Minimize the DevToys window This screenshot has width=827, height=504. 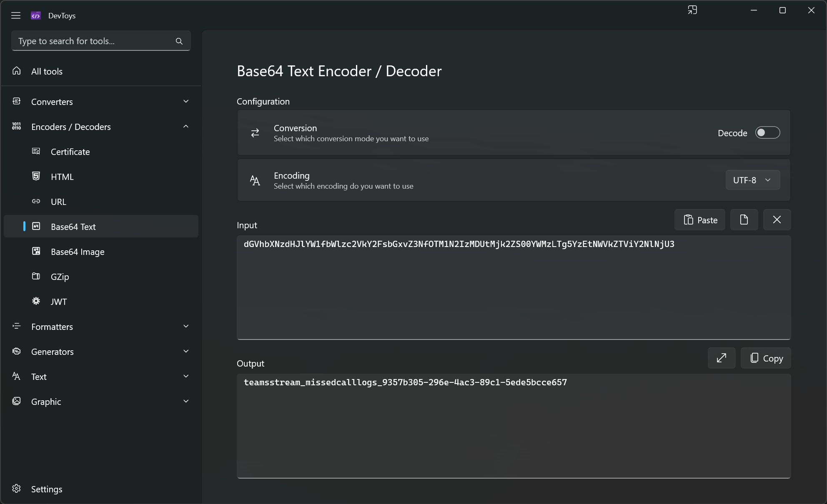[754, 10]
